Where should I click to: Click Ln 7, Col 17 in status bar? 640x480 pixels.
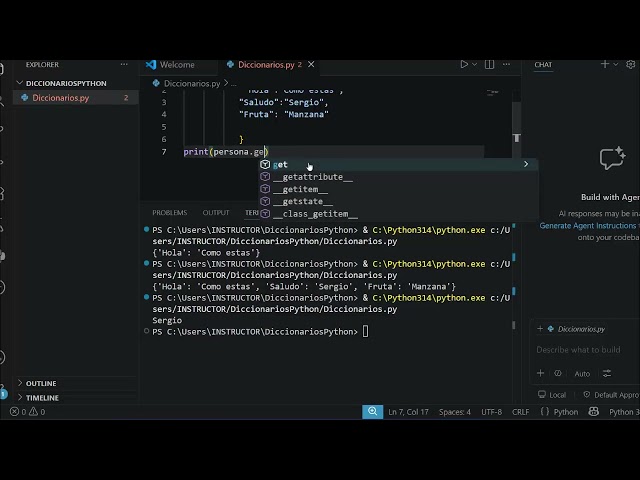coord(408,412)
